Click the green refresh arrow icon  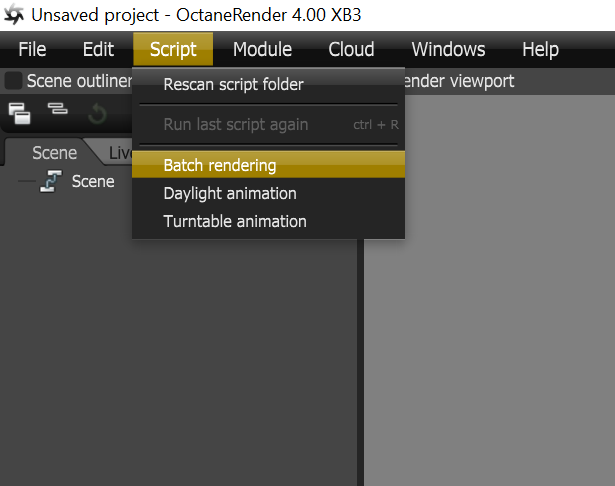(97, 115)
